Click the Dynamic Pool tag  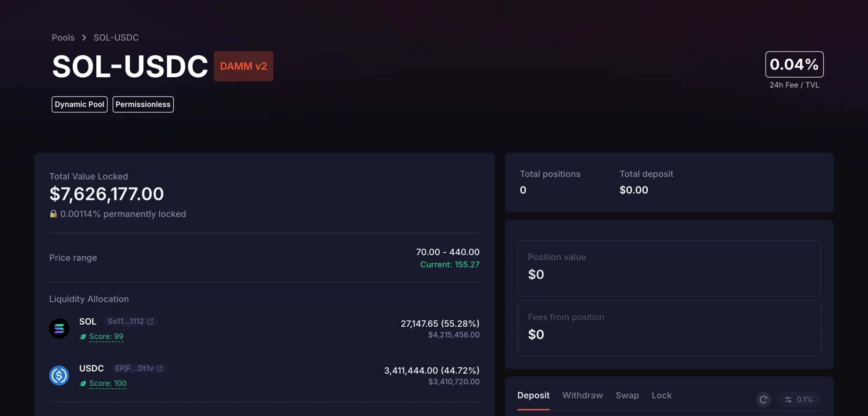[x=80, y=104]
